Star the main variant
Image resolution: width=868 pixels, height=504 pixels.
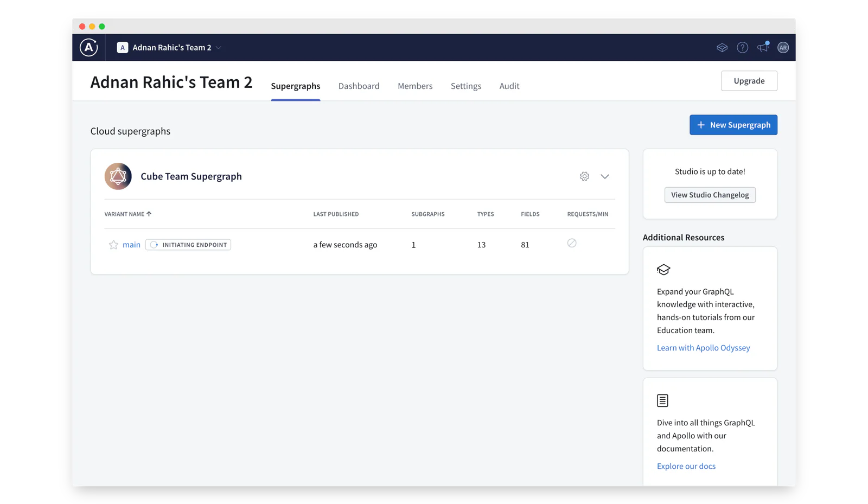coord(113,245)
